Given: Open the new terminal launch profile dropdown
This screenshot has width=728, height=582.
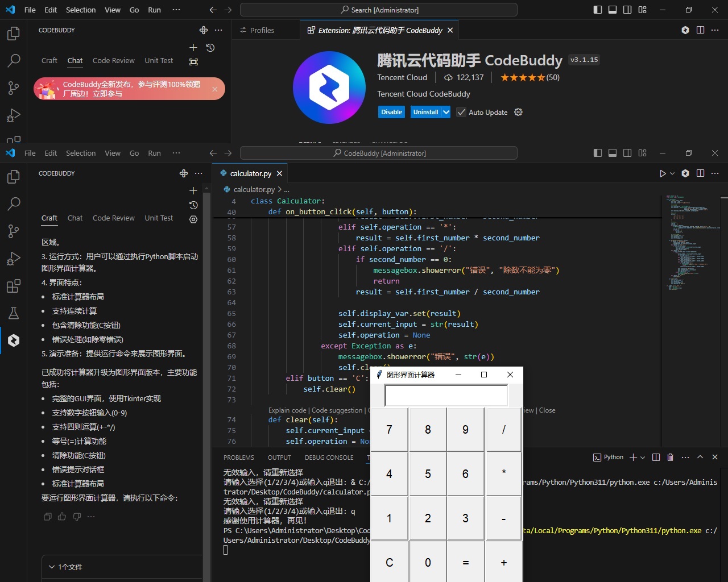Looking at the screenshot, I should [x=643, y=457].
